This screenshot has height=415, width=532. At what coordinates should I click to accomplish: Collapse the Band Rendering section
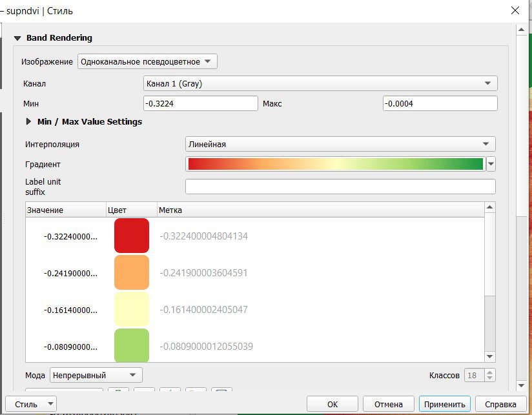(17, 38)
